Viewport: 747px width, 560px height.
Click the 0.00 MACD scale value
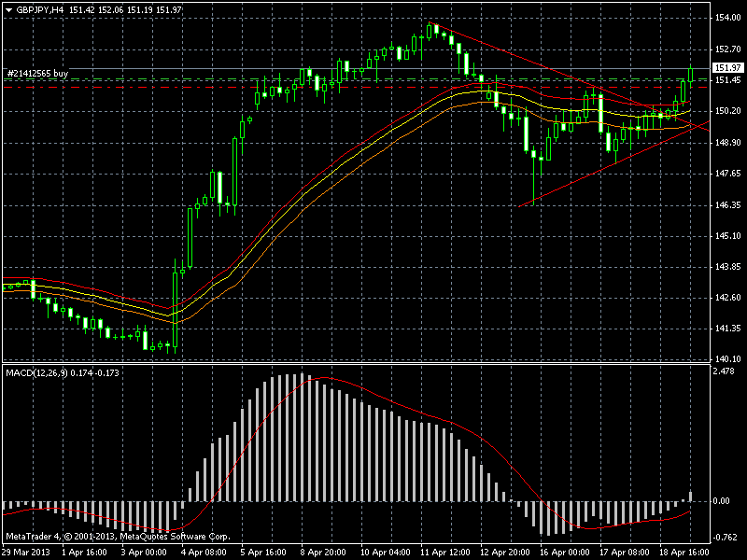coord(721,501)
